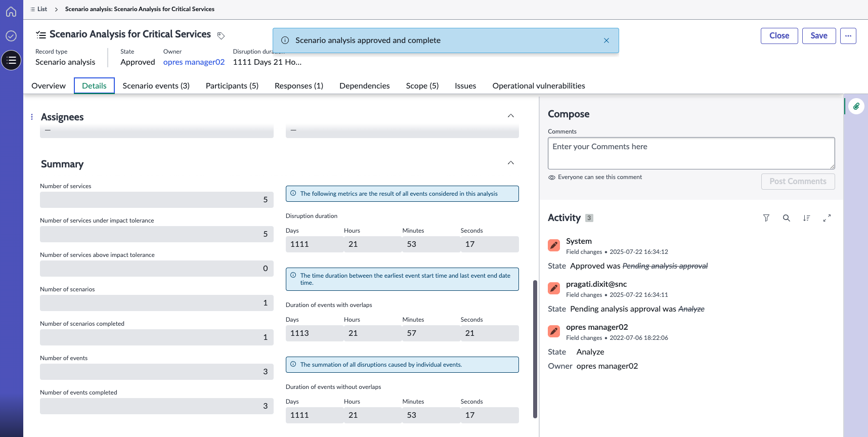Click Days field 1113 for events with overlaps
The width and height of the screenshot is (868, 437).
click(x=315, y=333)
